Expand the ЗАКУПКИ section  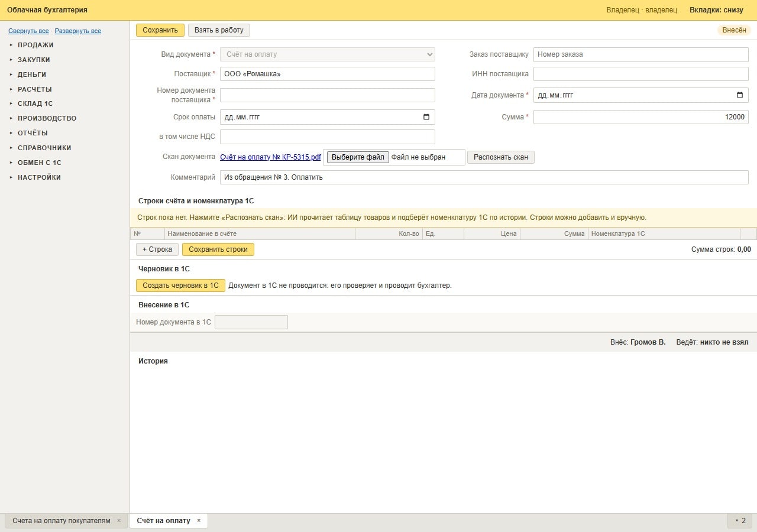coord(34,60)
